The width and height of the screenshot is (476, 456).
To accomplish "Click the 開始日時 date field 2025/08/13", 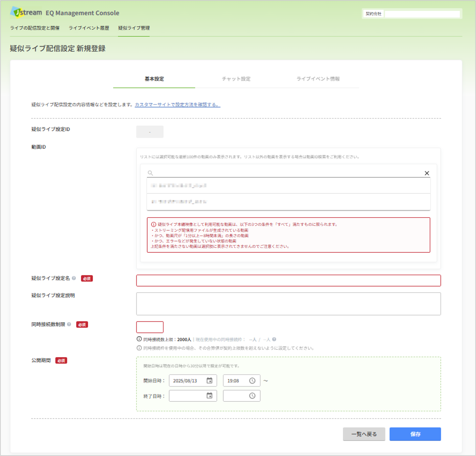I will [193, 381].
